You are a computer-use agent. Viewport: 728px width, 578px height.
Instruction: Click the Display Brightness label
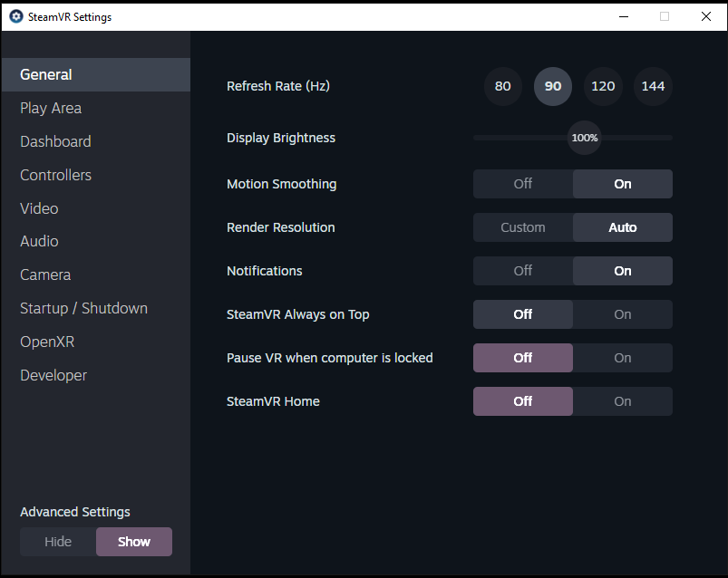(x=281, y=138)
